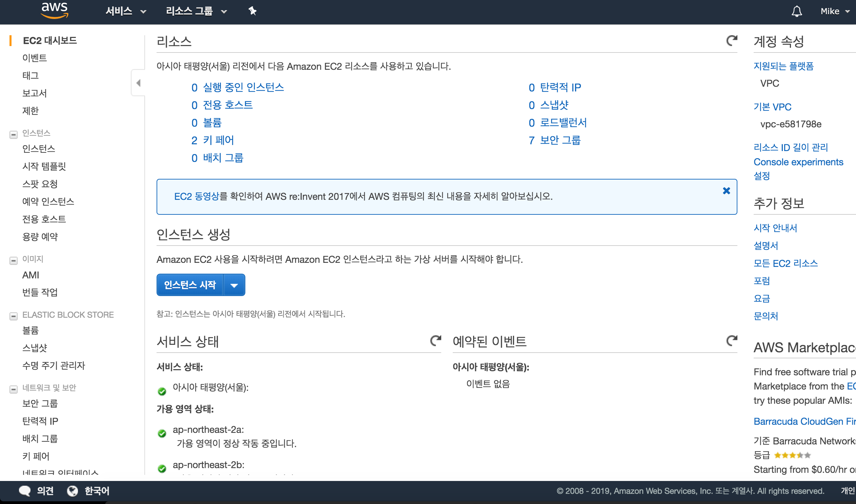Click the 인스턴스 시작 button
This screenshot has height=504, width=856.
[190, 285]
